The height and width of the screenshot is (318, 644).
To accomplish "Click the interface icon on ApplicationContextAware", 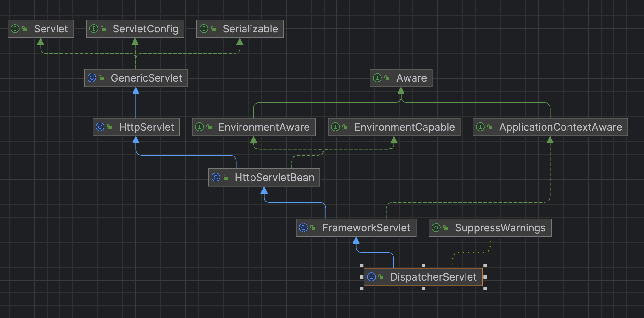I will [480, 127].
